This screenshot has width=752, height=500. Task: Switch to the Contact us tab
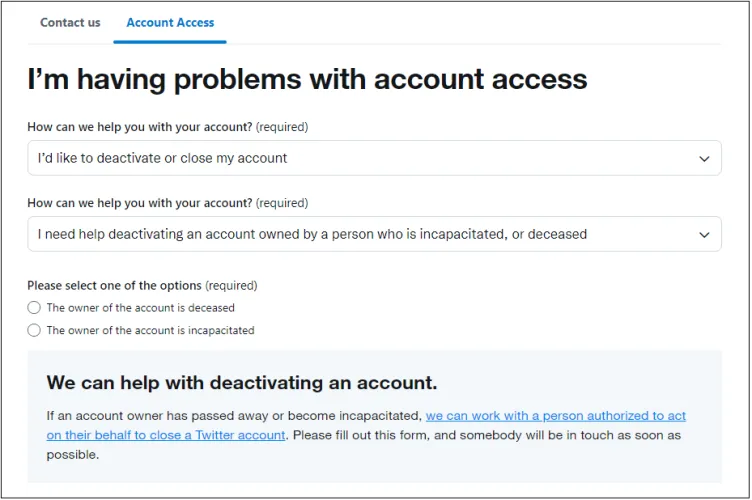coord(70,22)
